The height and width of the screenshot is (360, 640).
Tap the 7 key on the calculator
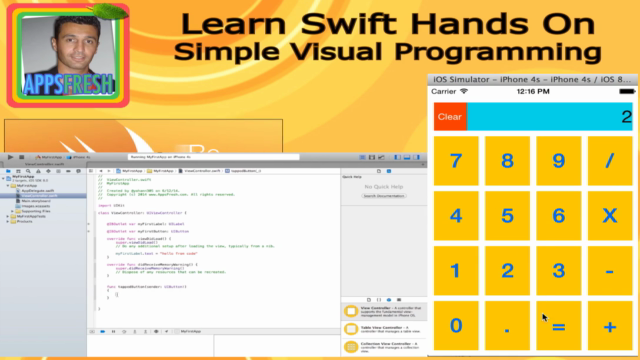click(x=456, y=161)
